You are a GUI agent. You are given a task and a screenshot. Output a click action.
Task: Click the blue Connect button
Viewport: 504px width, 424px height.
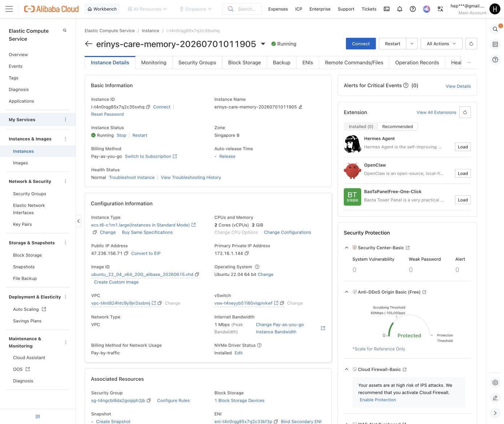coord(361,44)
